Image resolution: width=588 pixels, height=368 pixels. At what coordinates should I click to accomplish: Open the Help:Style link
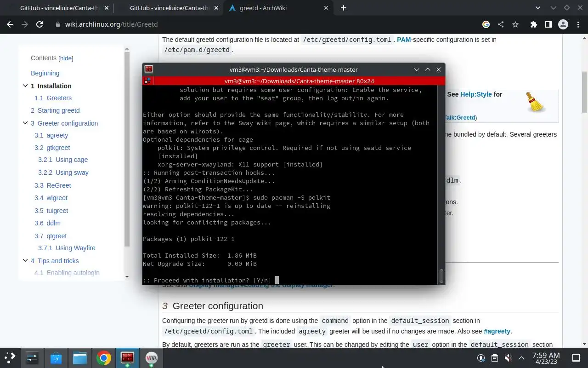pyautogui.click(x=476, y=94)
